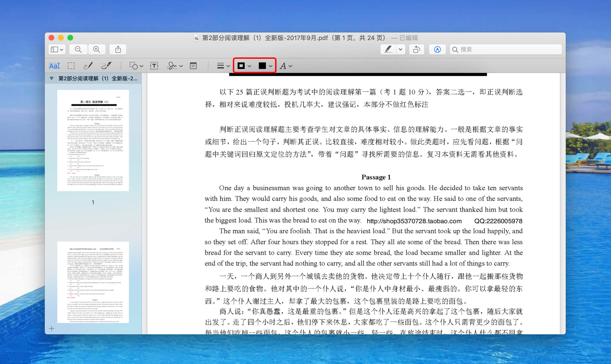Click the add page plus button

(52, 328)
